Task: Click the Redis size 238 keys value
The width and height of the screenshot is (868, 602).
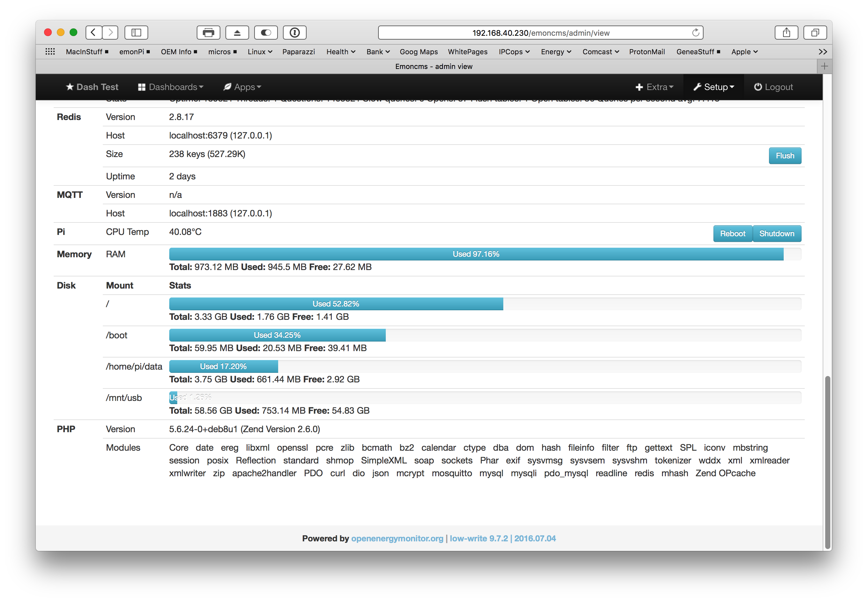Action: (x=207, y=154)
